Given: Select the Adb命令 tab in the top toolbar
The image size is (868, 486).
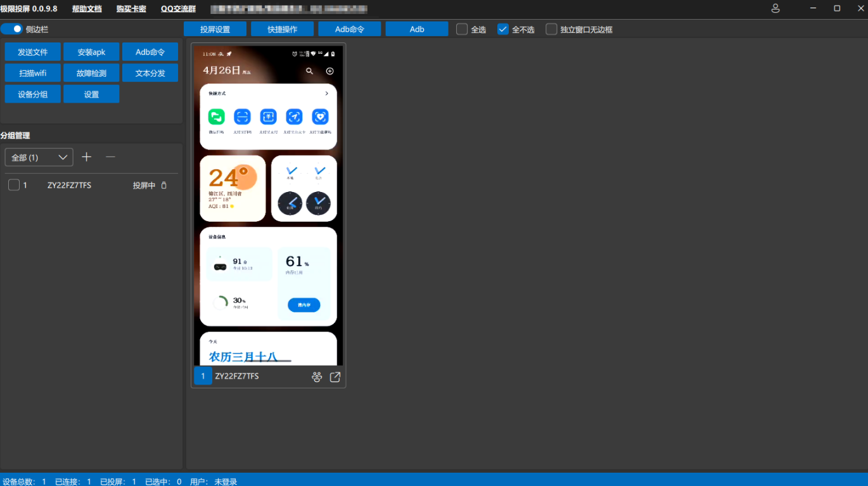Looking at the screenshot, I should tap(350, 29).
